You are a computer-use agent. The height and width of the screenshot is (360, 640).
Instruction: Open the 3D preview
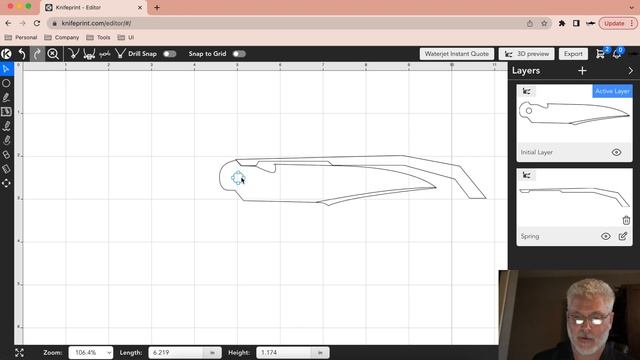click(x=527, y=54)
